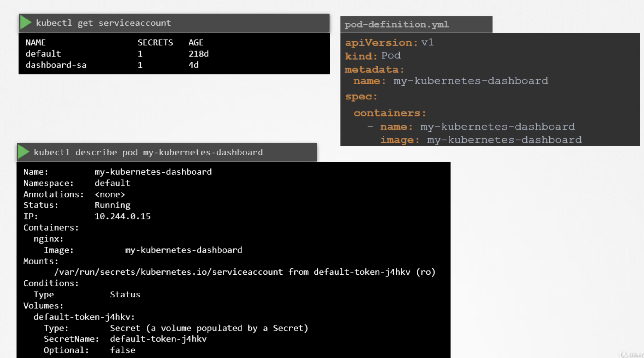Click the 'Conditions:' heading
The image size is (644, 358).
point(51,283)
